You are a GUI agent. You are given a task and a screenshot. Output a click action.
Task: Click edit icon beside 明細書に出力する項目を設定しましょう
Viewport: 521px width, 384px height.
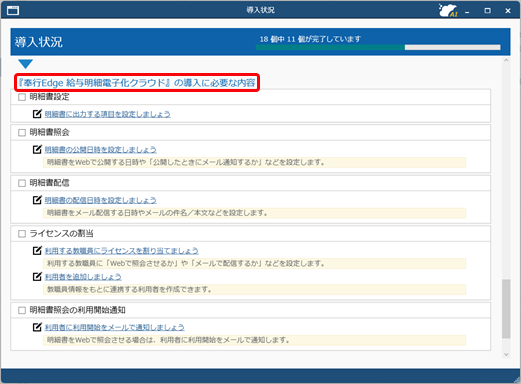[x=37, y=114]
